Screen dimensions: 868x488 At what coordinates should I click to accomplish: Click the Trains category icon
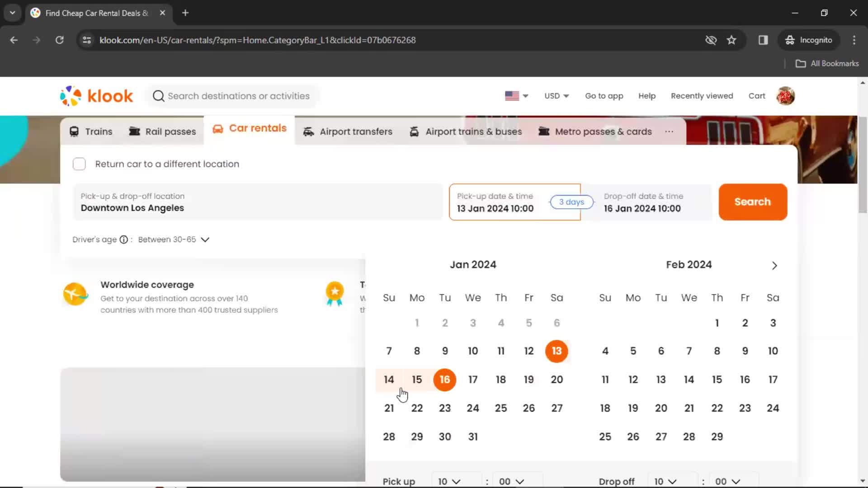point(73,131)
